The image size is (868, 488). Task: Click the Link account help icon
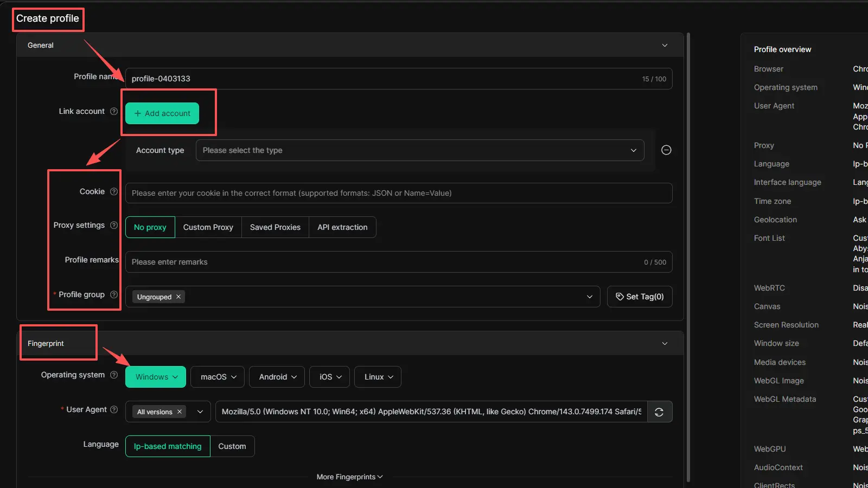click(x=114, y=111)
